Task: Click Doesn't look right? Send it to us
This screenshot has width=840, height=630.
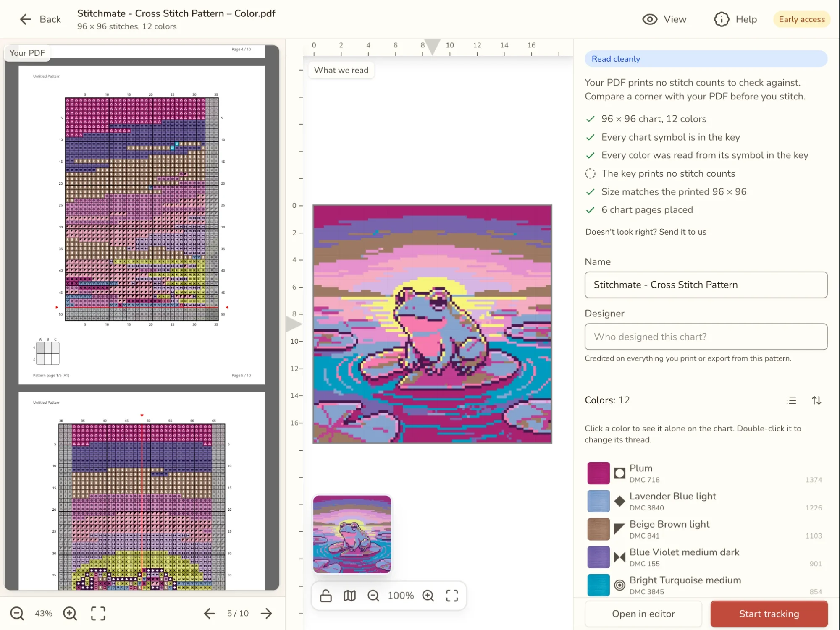Action: point(646,232)
